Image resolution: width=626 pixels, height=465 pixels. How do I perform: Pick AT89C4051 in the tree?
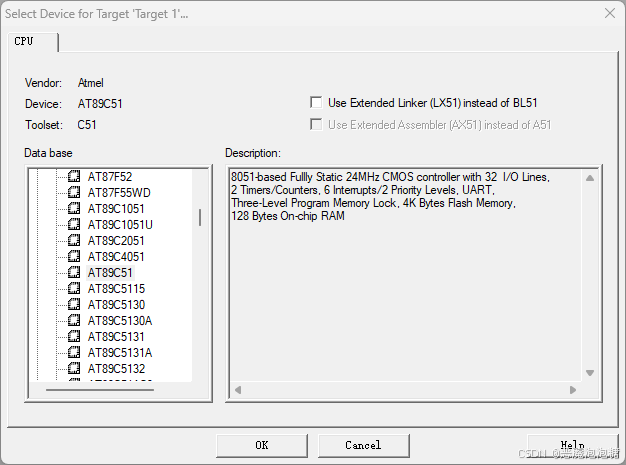click(116, 257)
